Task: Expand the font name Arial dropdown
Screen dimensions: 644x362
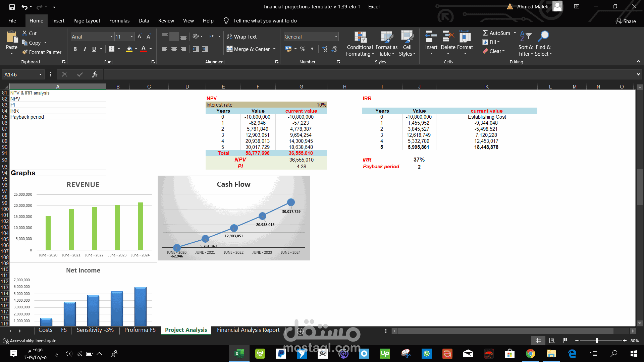Action: coord(111,37)
